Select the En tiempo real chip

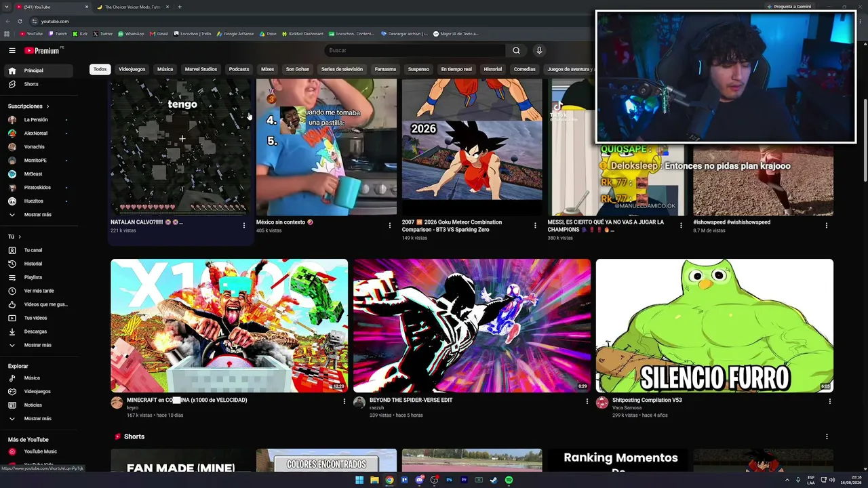click(456, 69)
